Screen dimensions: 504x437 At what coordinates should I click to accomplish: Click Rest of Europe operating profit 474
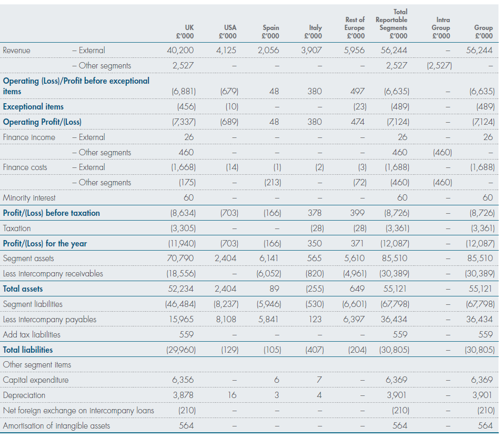pos(357,122)
